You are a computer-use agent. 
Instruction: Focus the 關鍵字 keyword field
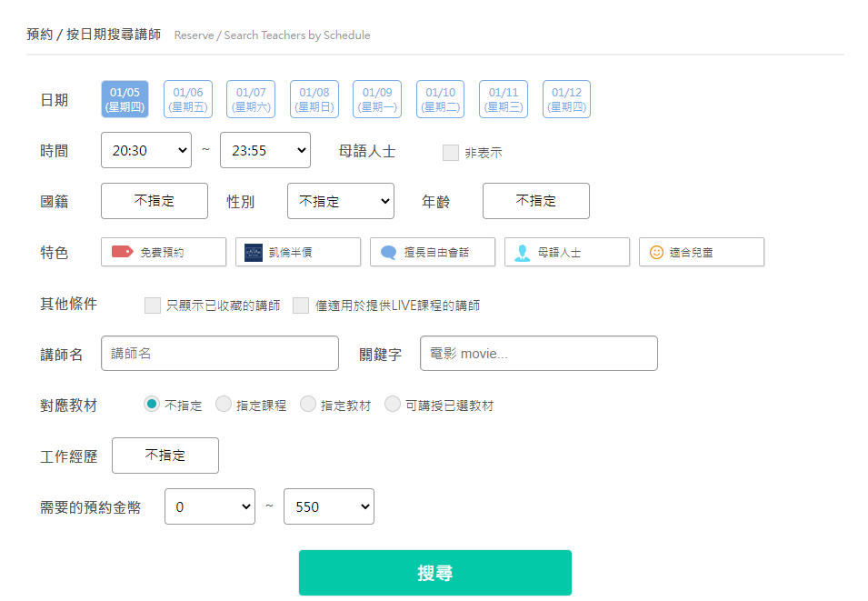tap(539, 354)
